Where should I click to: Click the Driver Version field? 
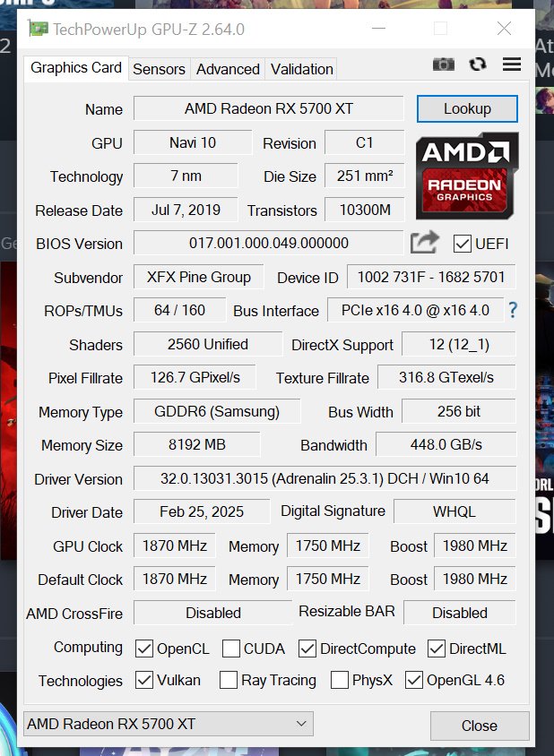click(x=325, y=478)
